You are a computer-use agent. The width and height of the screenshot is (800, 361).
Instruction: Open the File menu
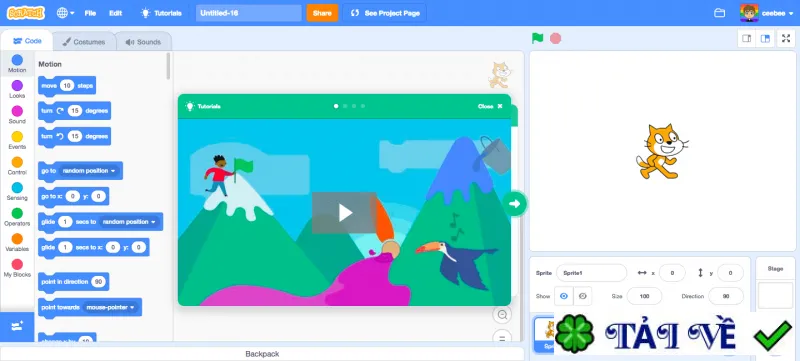[x=90, y=13]
